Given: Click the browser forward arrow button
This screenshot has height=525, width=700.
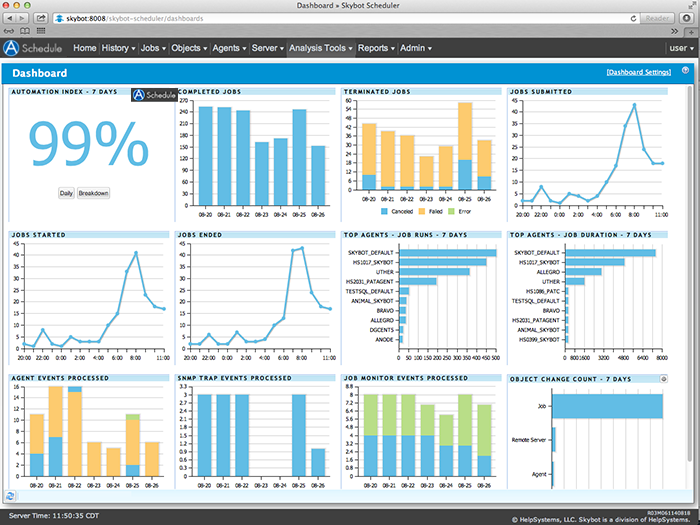Looking at the screenshot, I should [x=22, y=18].
